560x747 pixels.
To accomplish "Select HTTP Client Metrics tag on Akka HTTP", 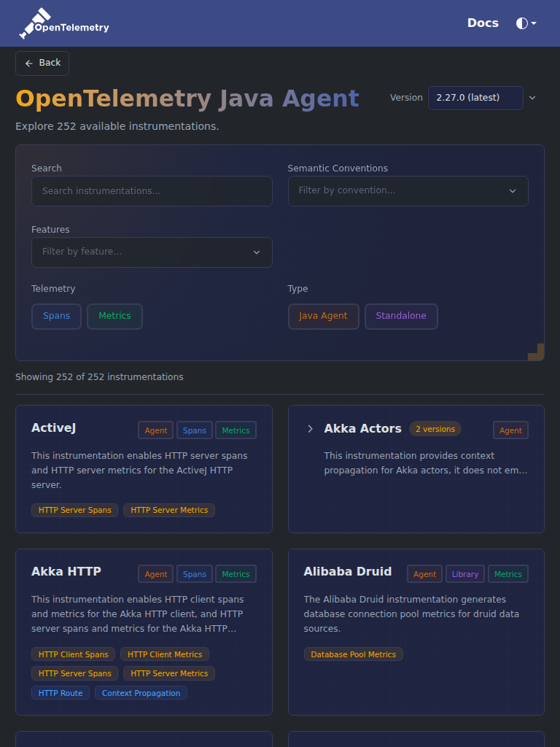I will pyautogui.click(x=165, y=654).
